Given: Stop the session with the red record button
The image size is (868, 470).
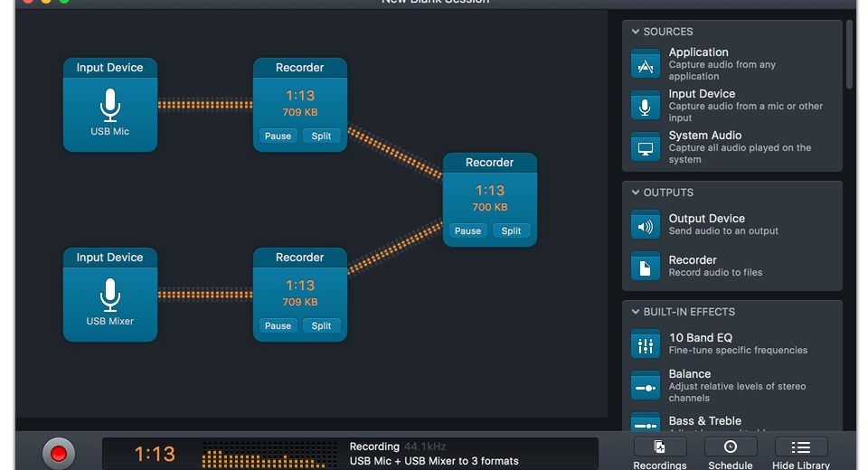Looking at the screenshot, I should [59, 453].
